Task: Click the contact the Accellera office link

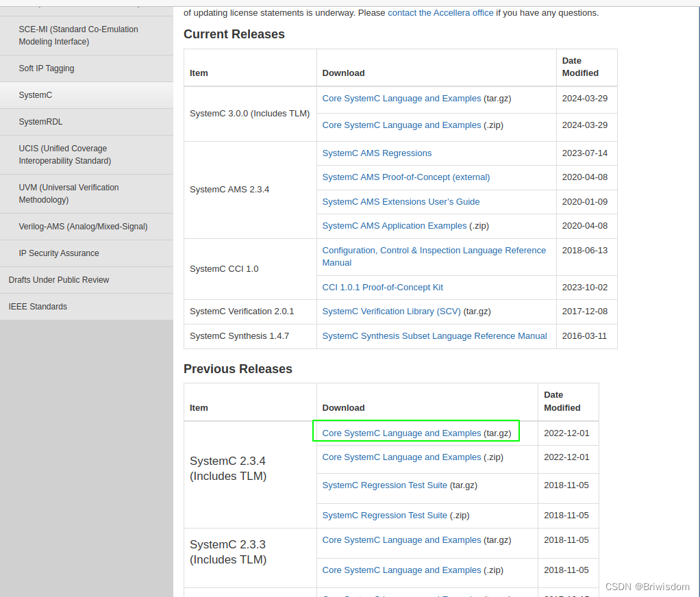Action: [440, 12]
